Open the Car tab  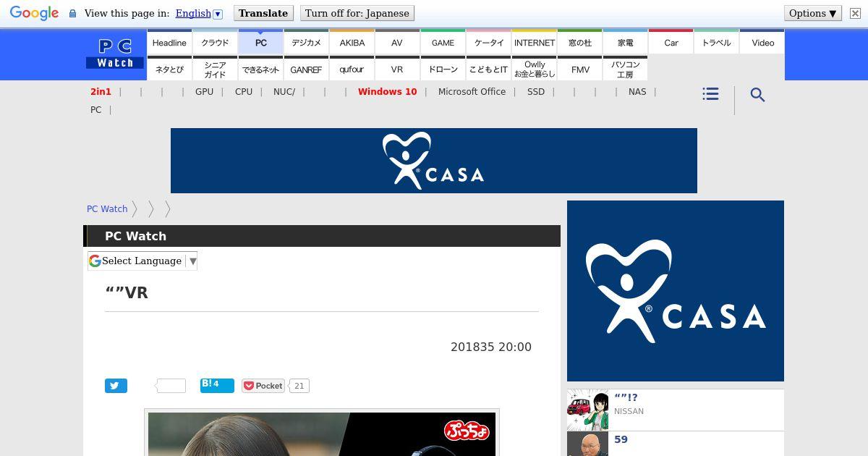pyautogui.click(x=671, y=43)
